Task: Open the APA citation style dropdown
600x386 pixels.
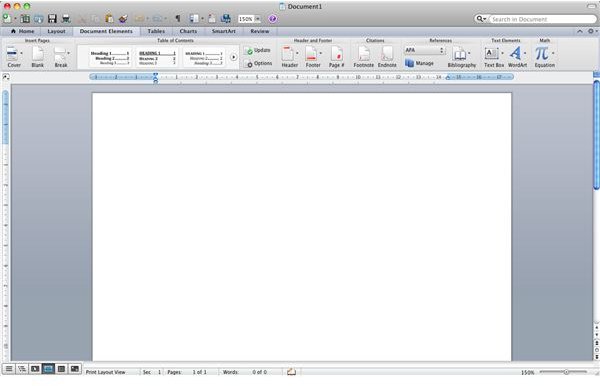Action: (x=424, y=50)
